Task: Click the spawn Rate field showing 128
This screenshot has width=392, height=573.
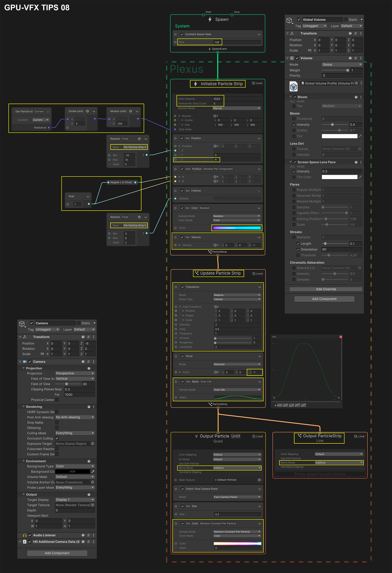Action: click(237, 42)
